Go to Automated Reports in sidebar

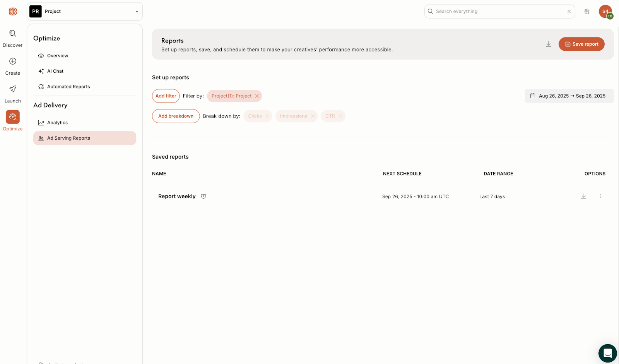68,87
